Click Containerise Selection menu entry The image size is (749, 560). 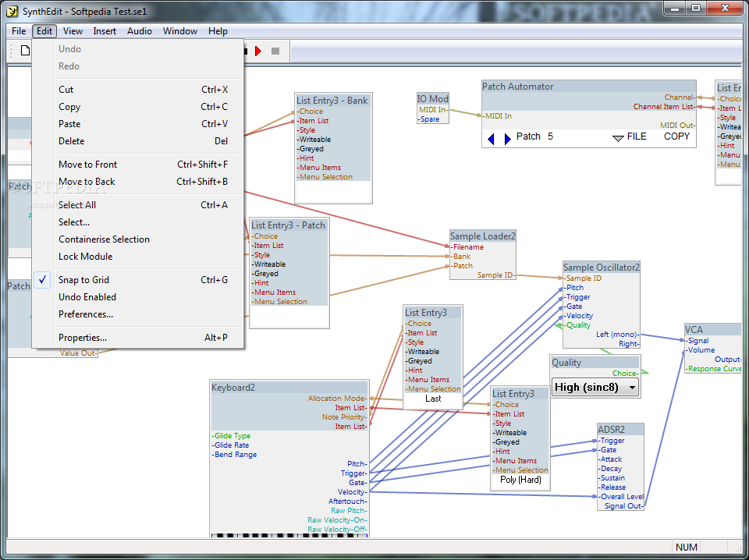(x=104, y=239)
